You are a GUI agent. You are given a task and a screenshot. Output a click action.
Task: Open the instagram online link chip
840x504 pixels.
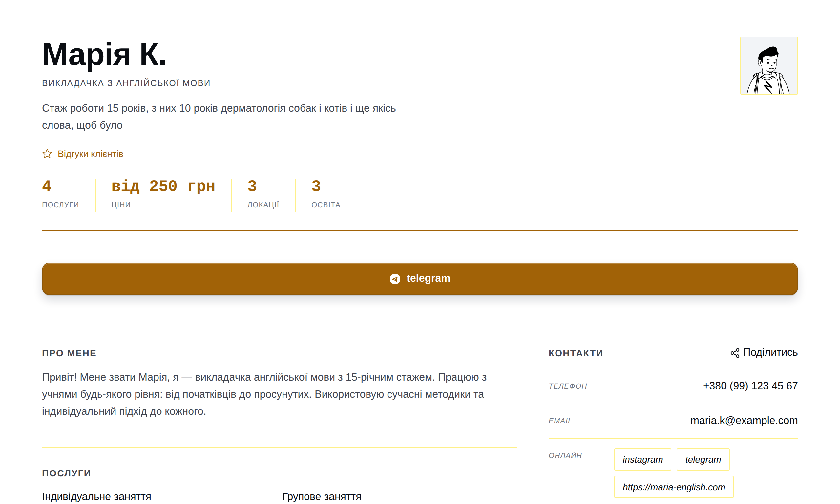pos(642,459)
